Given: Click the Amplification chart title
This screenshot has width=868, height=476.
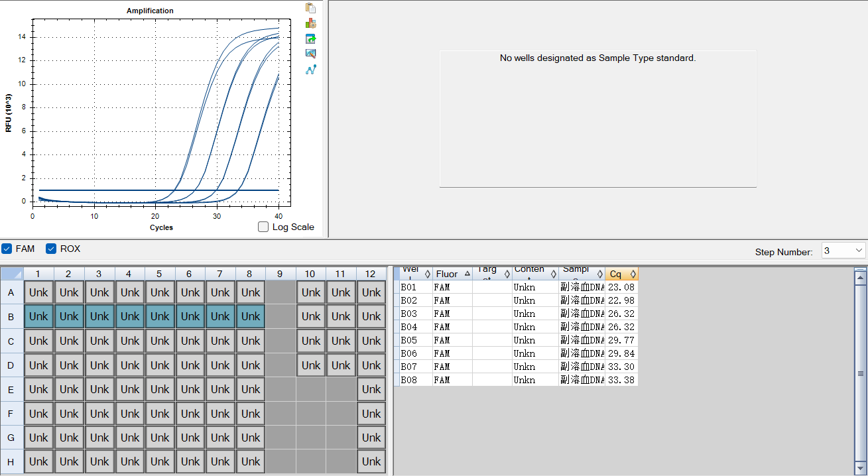Looking at the screenshot, I should (x=150, y=11).
